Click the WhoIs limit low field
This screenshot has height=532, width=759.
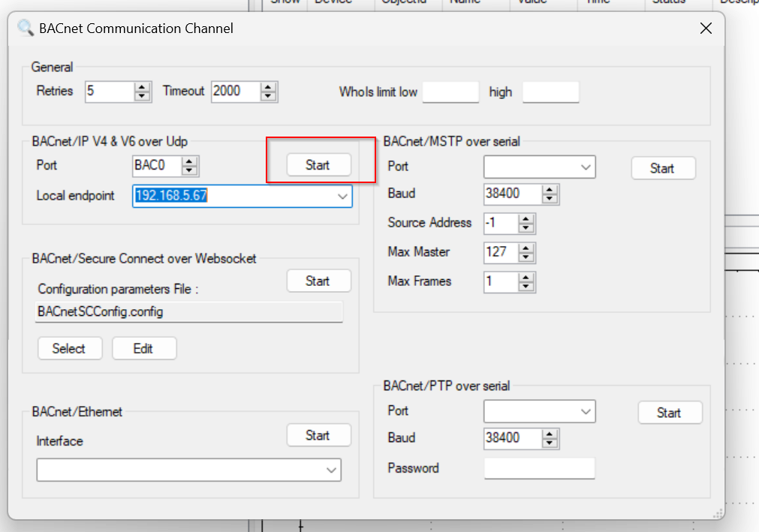[450, 92]
